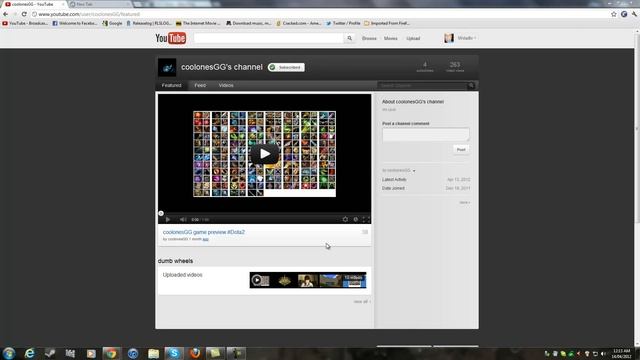Select the coolonesGG - YouTube browser tab
The height and width of the screenshot is (360, 640).
tap(33, 4)
